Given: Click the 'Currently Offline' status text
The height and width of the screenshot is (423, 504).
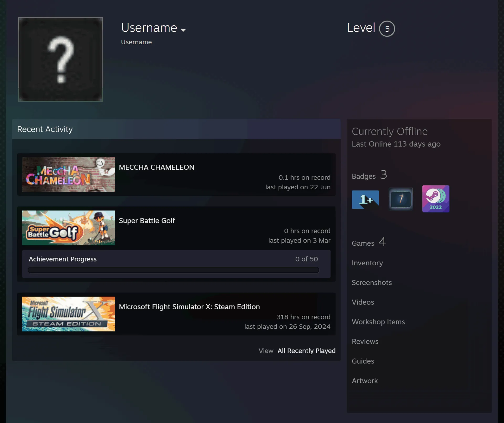Looking at the screenshot, I should (x=390, y=131).
